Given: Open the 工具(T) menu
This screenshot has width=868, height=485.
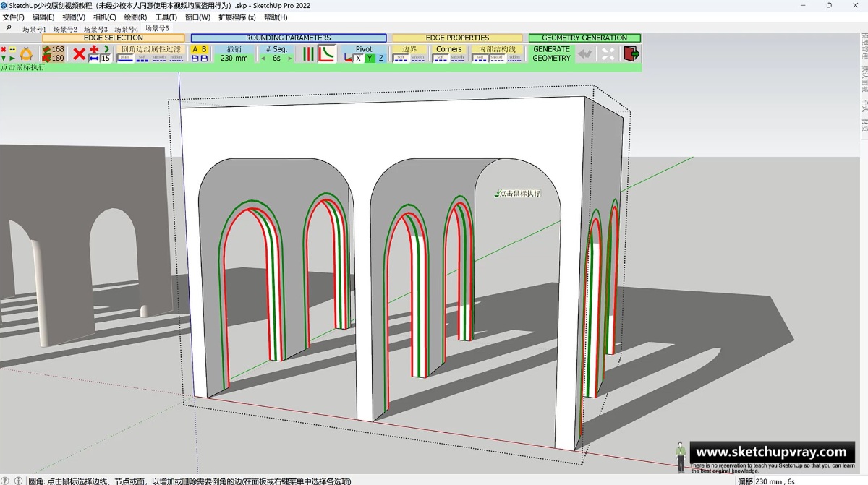Looking at the screenshot, I should pyautogui.click(x=166, y=17).
